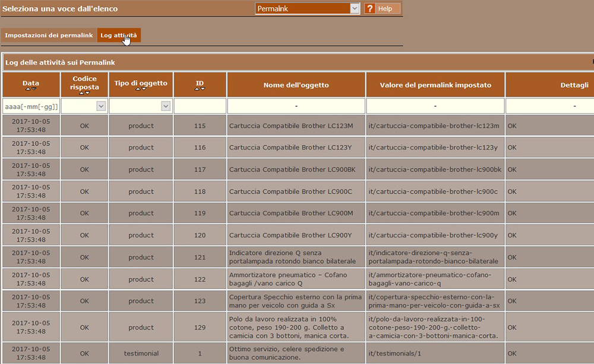The image size is (594, 364).
Task: Click ID cell 118
Action: 200,191
